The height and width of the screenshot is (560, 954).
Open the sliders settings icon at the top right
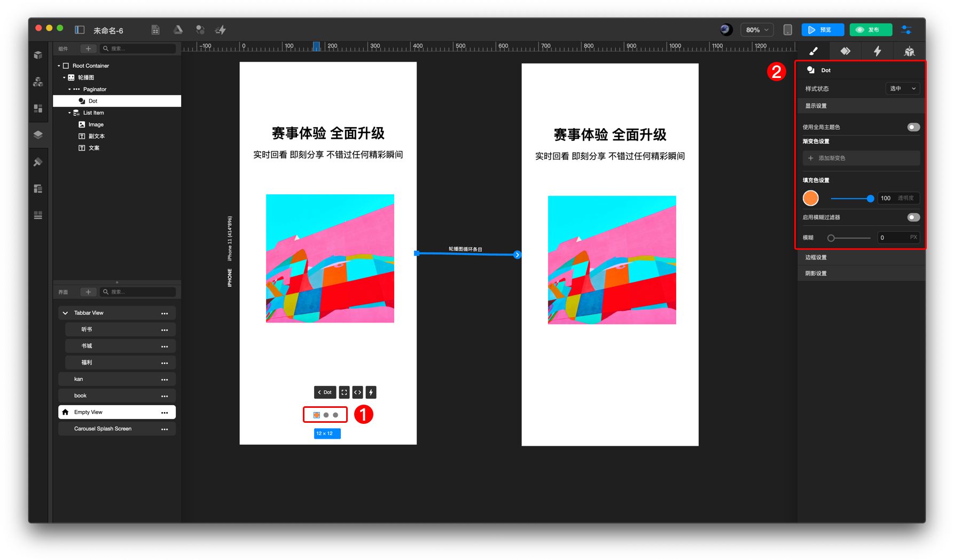[x=906, y=30]
